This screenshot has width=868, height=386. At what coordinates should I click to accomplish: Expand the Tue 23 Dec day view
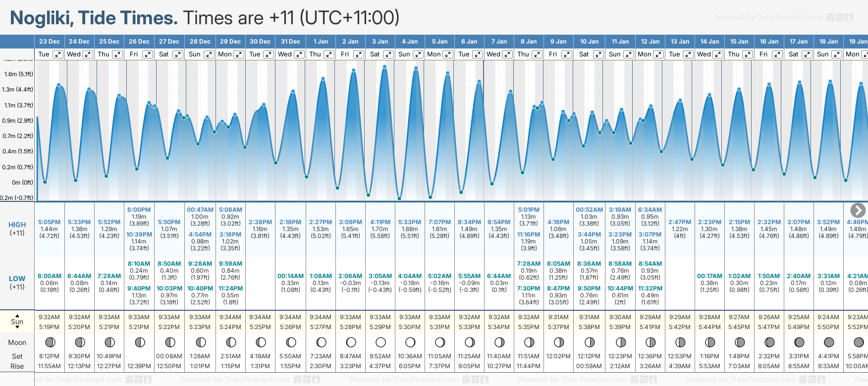click(x=58, y=54)
